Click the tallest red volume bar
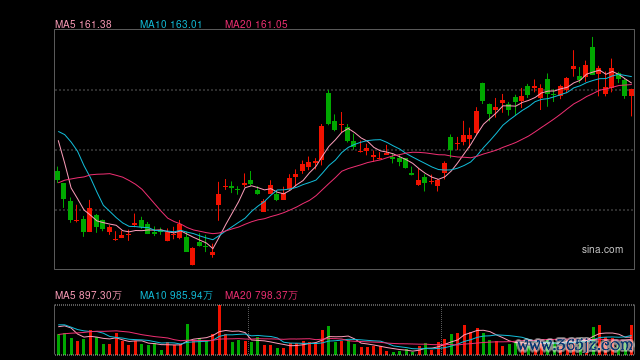 pos(220,330)
